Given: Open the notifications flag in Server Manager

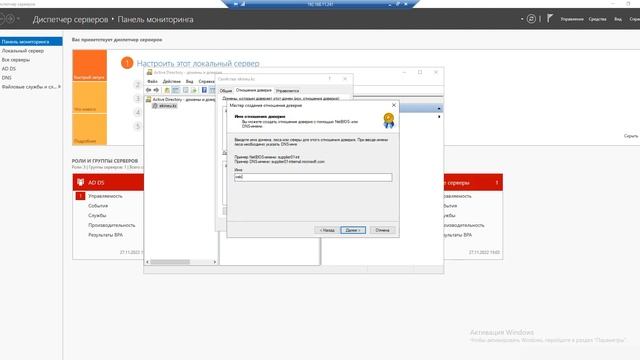Looking at the screenshot, I should (550, 18).
